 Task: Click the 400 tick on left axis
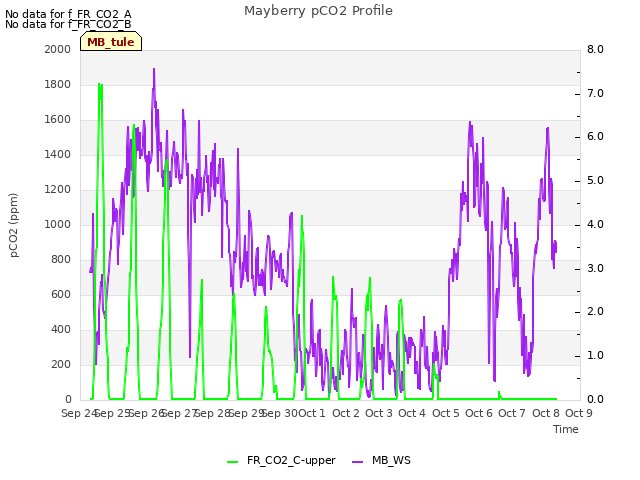[61, 329]
